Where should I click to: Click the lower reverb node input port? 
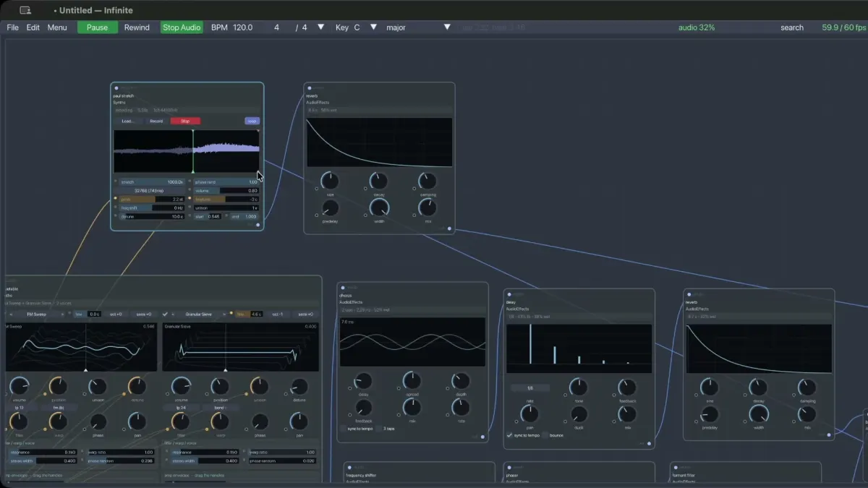click(689, 294)
